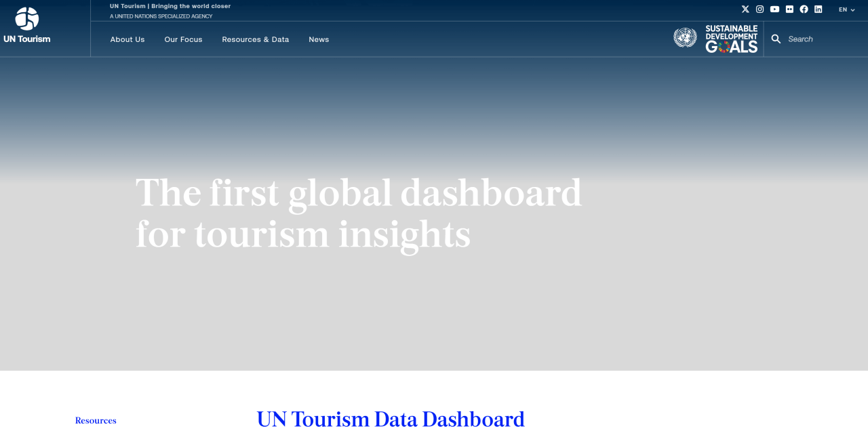
Task: Open the Flickr social icon
Action: 789,9
